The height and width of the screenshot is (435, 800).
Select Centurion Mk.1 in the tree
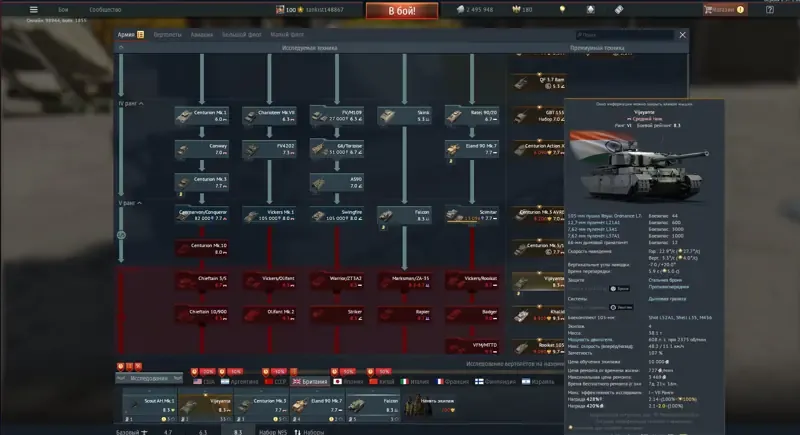coord(202,116)
